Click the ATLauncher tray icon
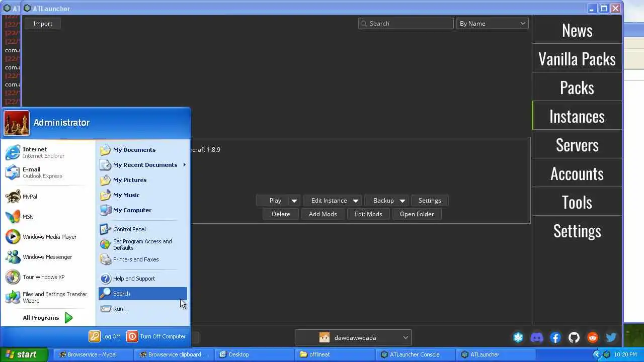The height and width of the screenshot is (362, 644). (x=608, y=354)
